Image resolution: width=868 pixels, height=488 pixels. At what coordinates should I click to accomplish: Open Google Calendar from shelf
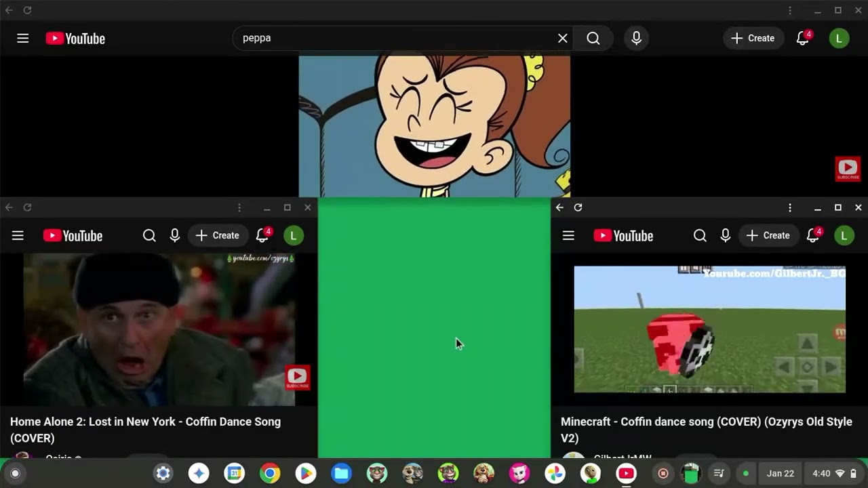point(234,474)
